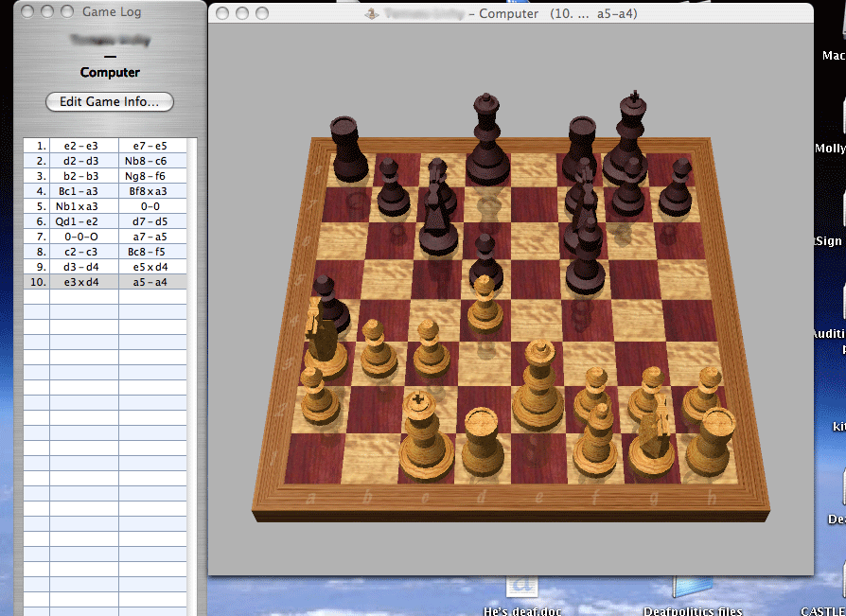Image resolution: width=846 pixels, height=616 pixels.
Task: Select move "Nb1 x a3" in Game Log
Action: pyautogui.click(x=77, y=206)
